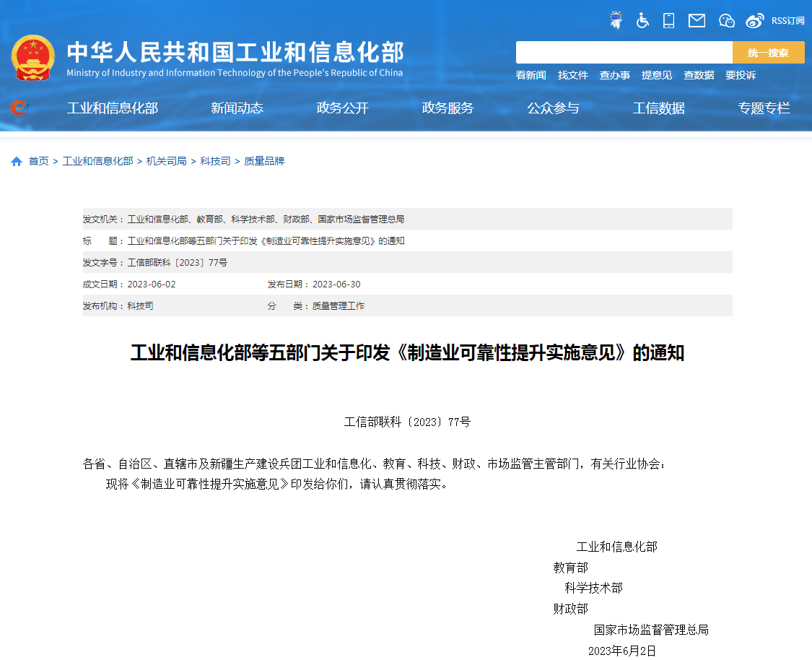
Task: Click the Weibo icon
Action: click(754, 20)
